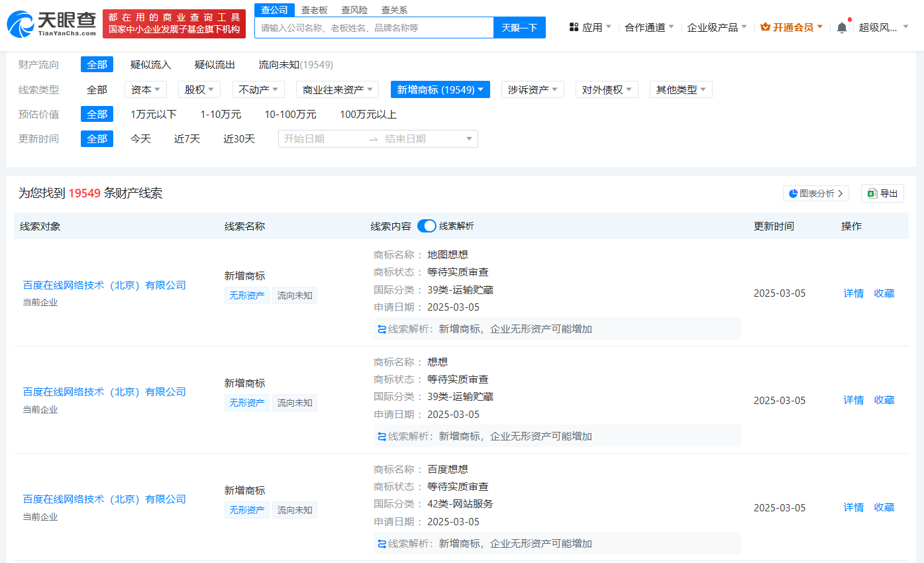Image resolution: width=924 pixels, height=563 pixels.
Task: Expand the 新增商标 (19549) dropdown
Action: [440, 89]
